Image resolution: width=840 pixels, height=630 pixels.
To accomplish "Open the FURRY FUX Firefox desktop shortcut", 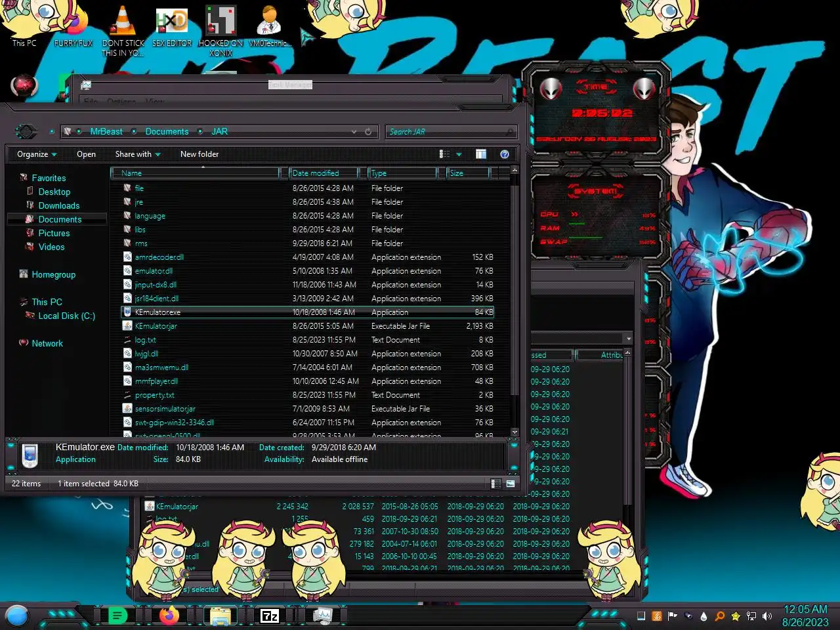I will click(x=73, y=26).
